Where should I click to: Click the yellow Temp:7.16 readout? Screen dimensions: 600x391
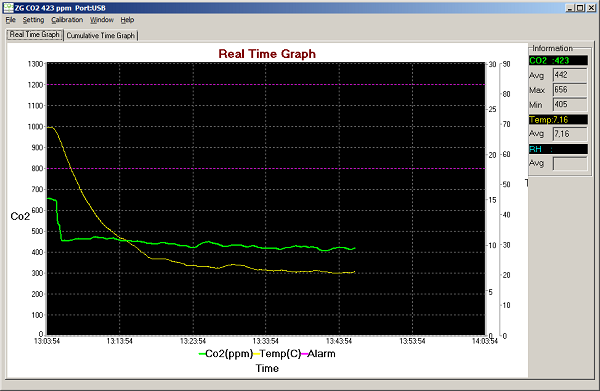(x=558, y=120)
